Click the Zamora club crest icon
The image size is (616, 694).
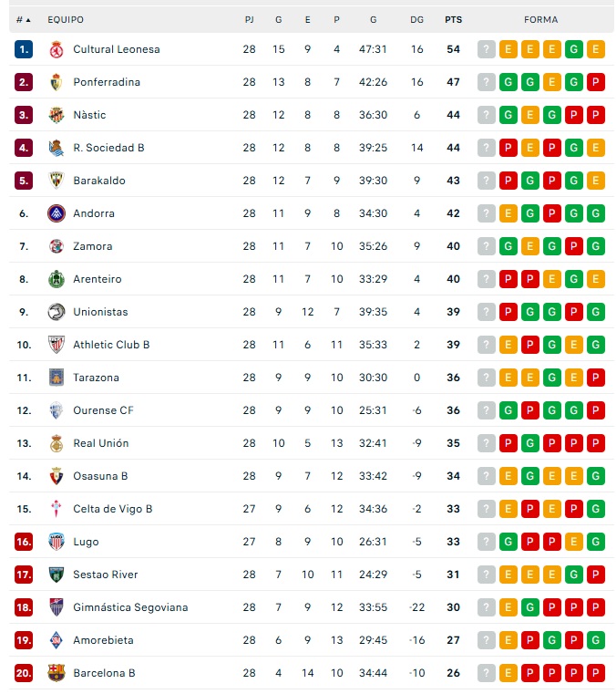click(56, 246)
